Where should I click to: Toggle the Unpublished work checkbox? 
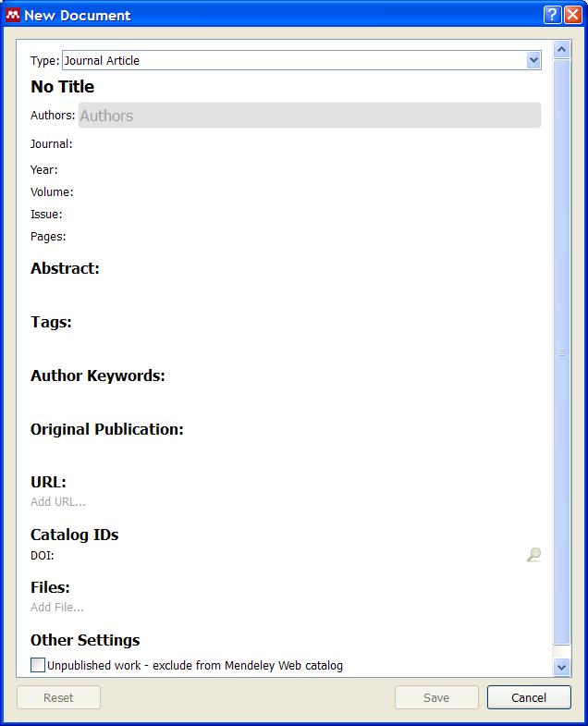(38, 665)
